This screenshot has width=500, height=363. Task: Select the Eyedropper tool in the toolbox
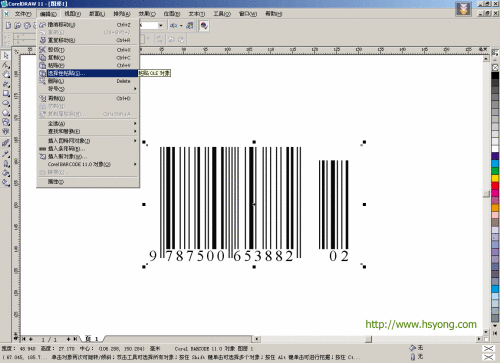click(x=6, y=154)
